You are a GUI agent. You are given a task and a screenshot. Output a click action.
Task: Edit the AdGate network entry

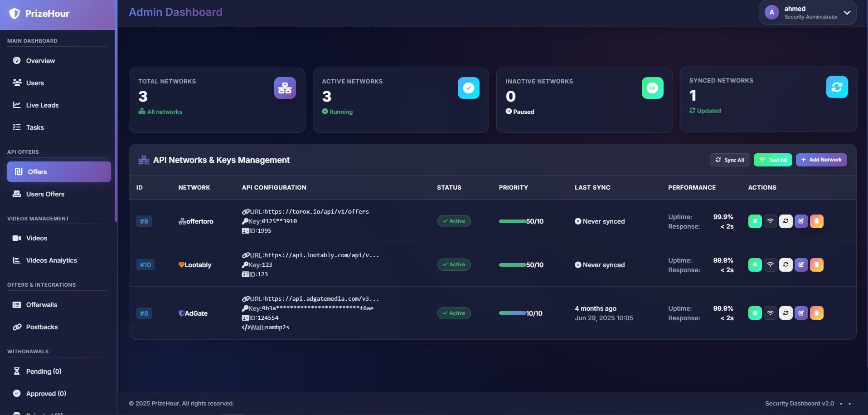(801, 313)
